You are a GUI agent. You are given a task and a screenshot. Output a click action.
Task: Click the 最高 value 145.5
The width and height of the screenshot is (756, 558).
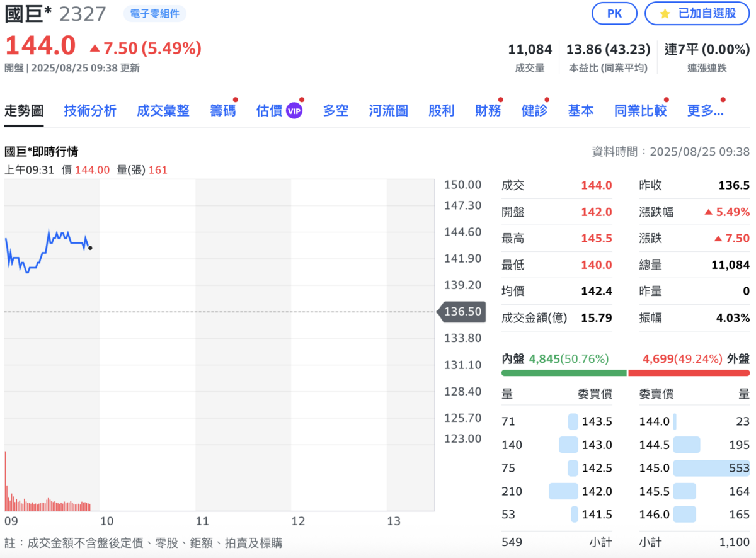point(596,239)
